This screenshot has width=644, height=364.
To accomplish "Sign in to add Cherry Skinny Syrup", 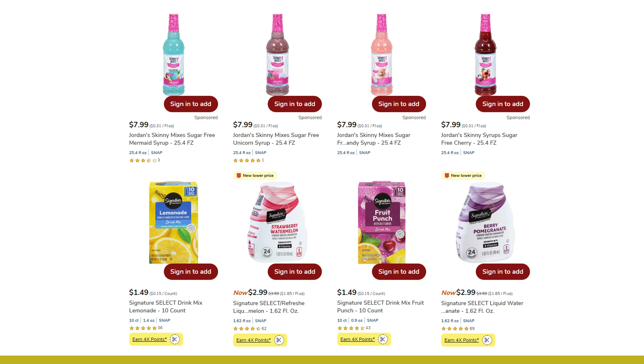I will [x=503, y=104].
